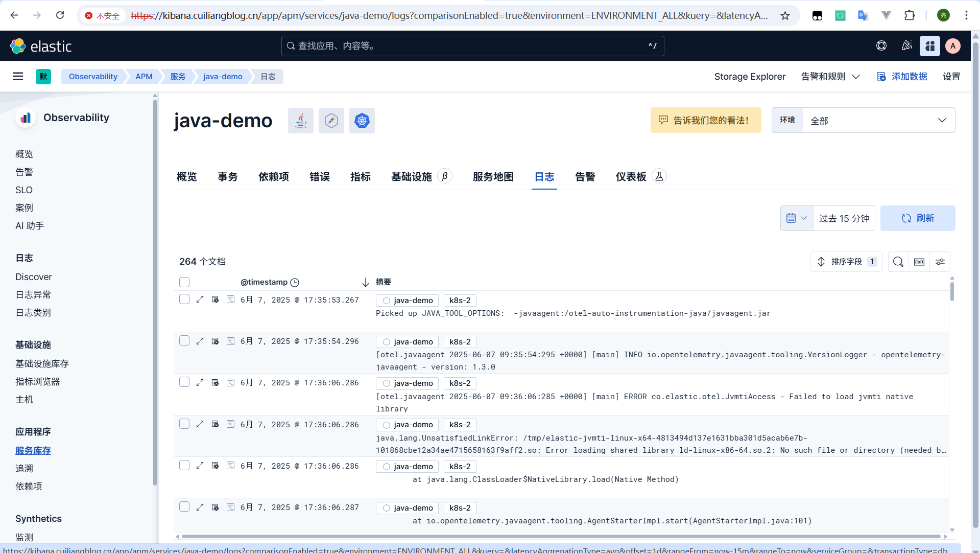Click k8s-2 badge in first log row
This screenshot has width=980, height=553.
(x=460, y=301)
